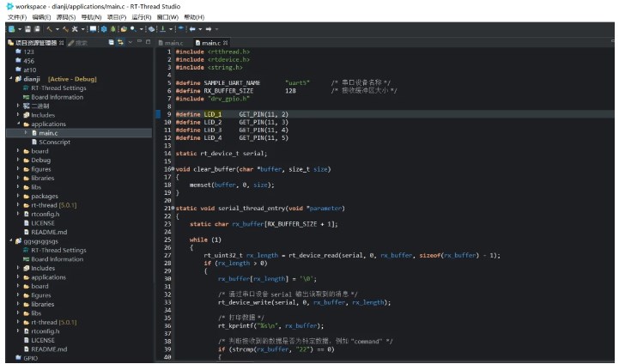Open the terminal monitor icon
Image resolution: width=619 pixels, height=364 pixels.
point(94,29)
